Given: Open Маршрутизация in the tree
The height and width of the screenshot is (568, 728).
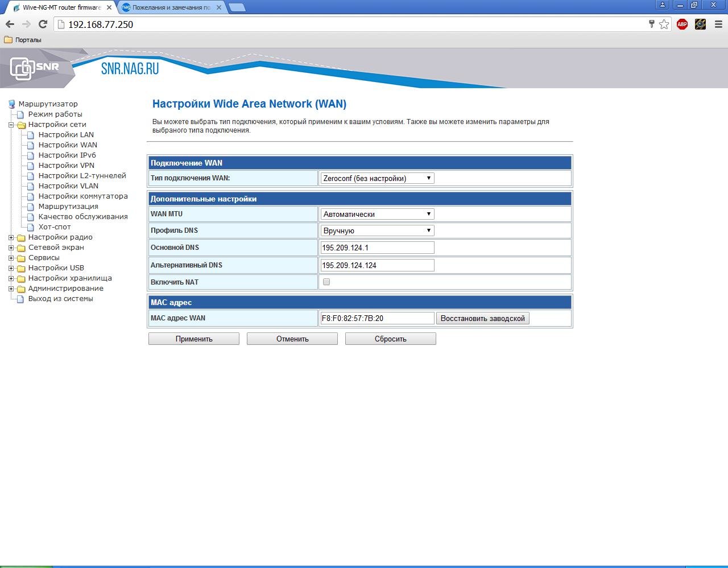Looking at the screenshot, I should tap(68, 207).
